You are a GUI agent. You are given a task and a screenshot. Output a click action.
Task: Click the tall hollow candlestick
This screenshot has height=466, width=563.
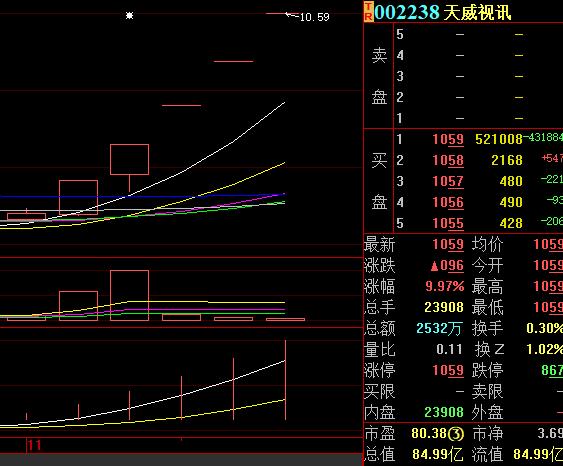(130, 159)
